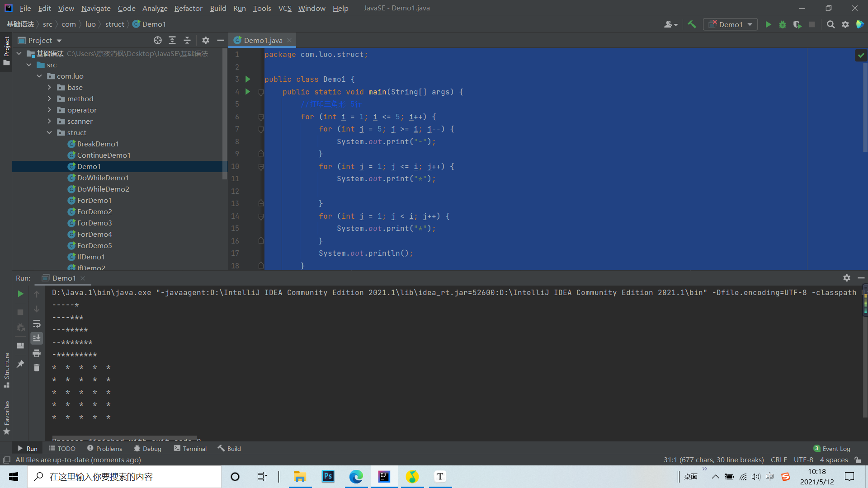The height and width of the screenshot is (488, 868).
Task: Run Demo1 with coverage
Action: [797, 24]
